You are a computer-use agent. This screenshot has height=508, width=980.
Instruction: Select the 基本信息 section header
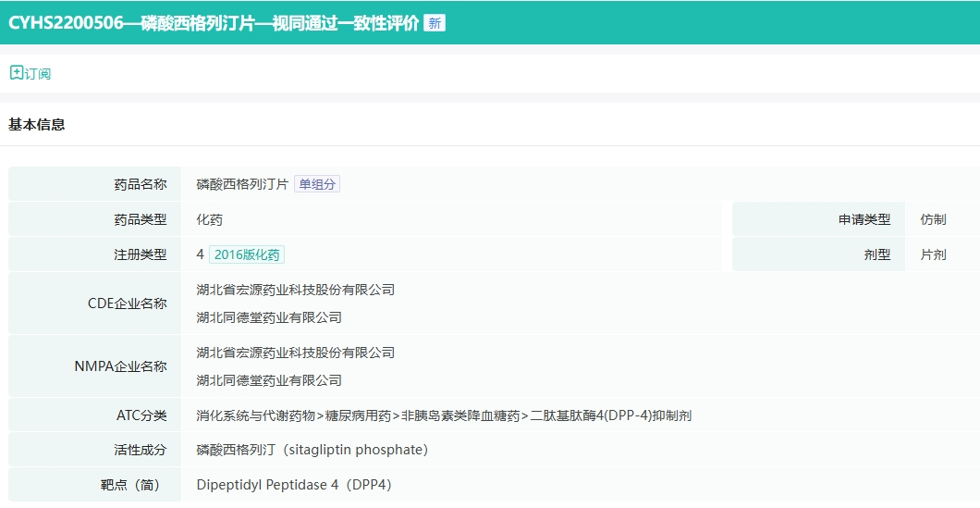(37, 124)
